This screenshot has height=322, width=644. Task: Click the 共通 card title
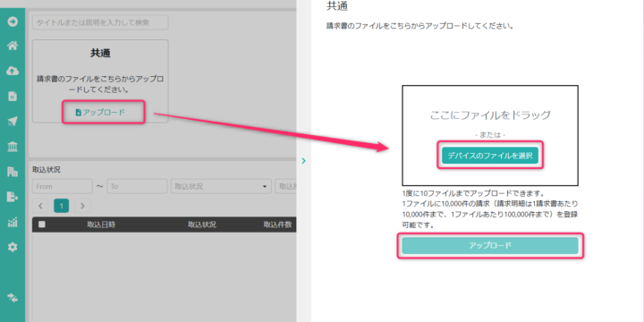[x=100, y=53]
